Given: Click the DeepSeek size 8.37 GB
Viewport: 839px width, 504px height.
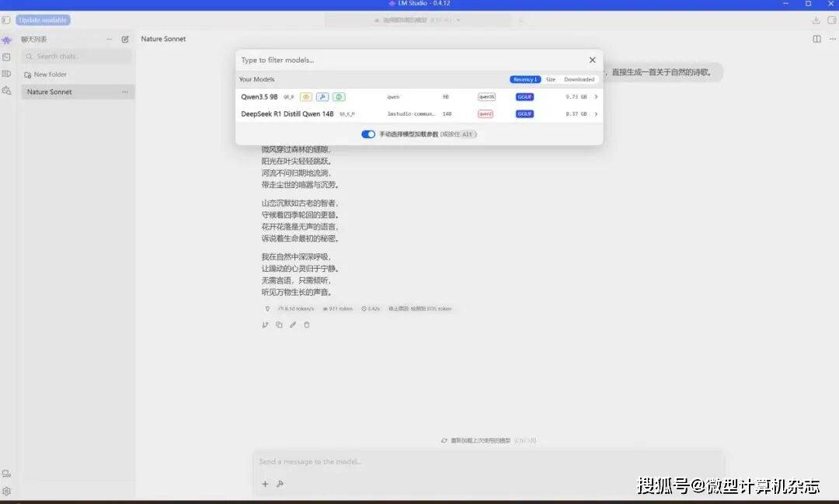Looking at the screenshot, I should tap(576, 114).
